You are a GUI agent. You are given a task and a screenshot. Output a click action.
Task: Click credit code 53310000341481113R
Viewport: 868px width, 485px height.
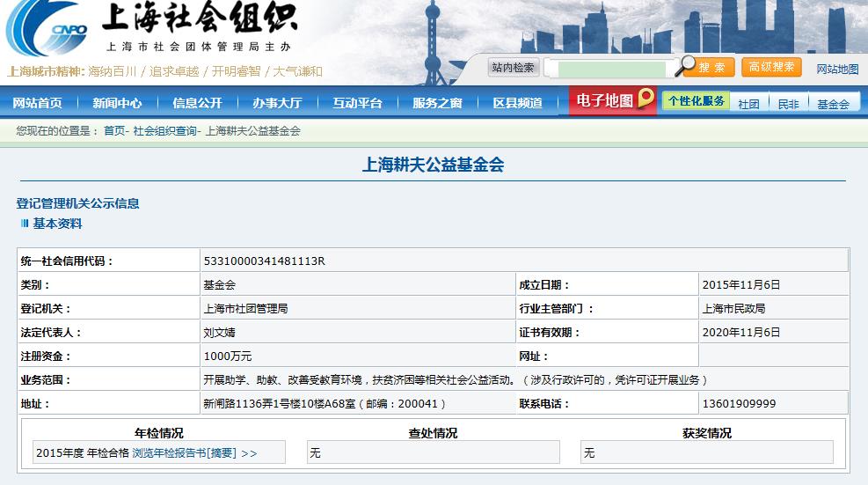(x=265, y=261)
